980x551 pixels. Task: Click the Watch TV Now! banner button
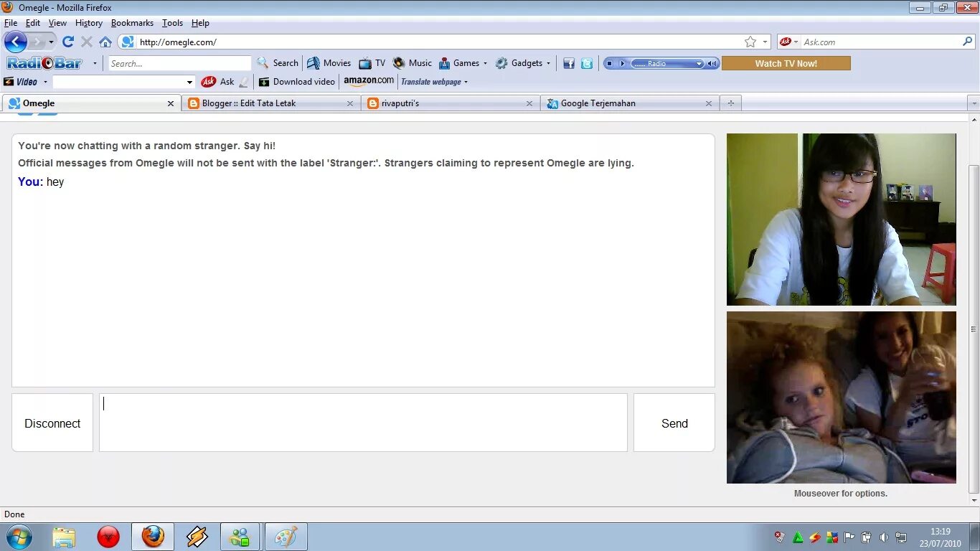coord(786,63)
